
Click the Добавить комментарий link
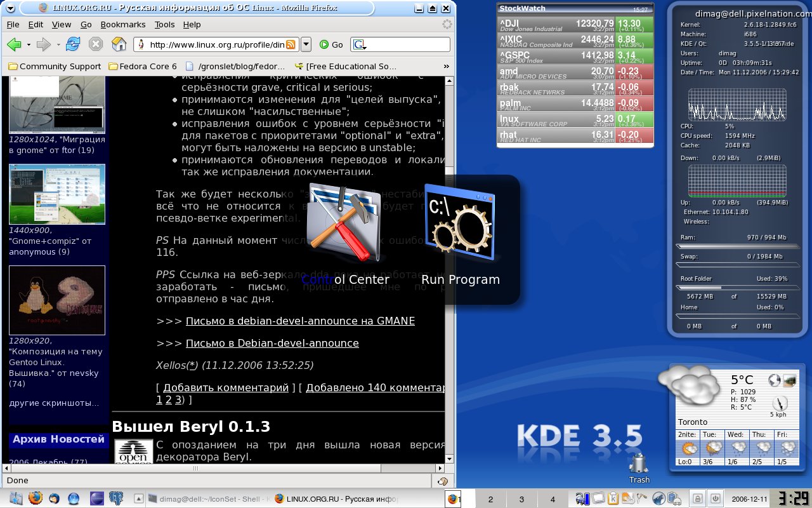226,387
